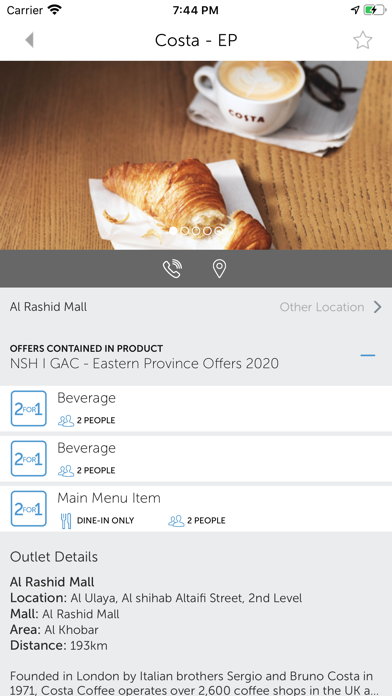392x696 pixels.
Task: Tap the people icon on first Beverage offer
Action: pyautogui.click(x=66, y=421)
